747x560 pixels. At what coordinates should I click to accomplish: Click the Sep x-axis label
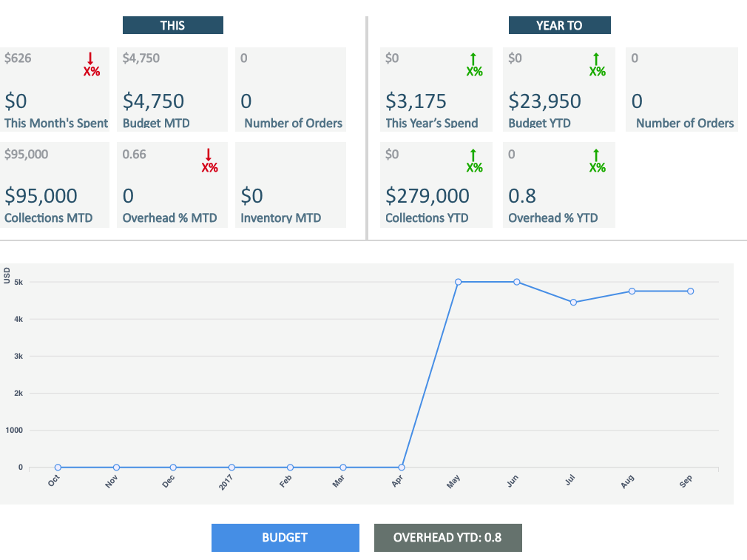click(686, 482)
